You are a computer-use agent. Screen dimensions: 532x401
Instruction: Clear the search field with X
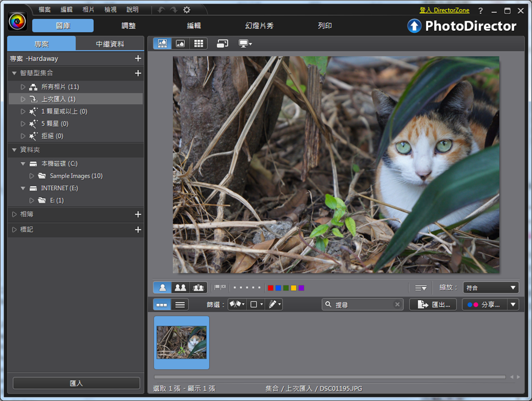click(397, 304)
